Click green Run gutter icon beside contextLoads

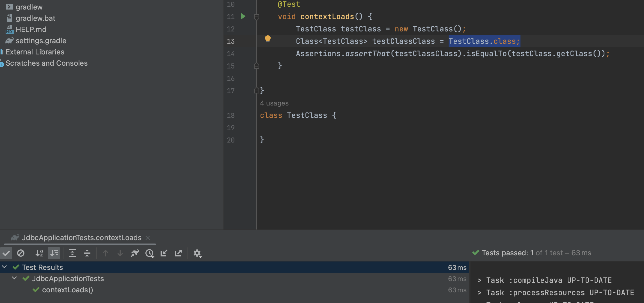(243, 17)
